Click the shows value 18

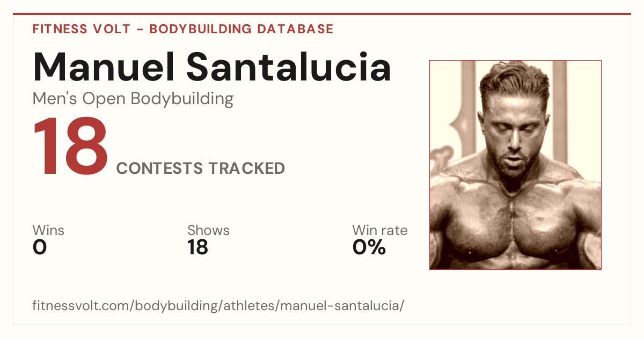(197, 247)
